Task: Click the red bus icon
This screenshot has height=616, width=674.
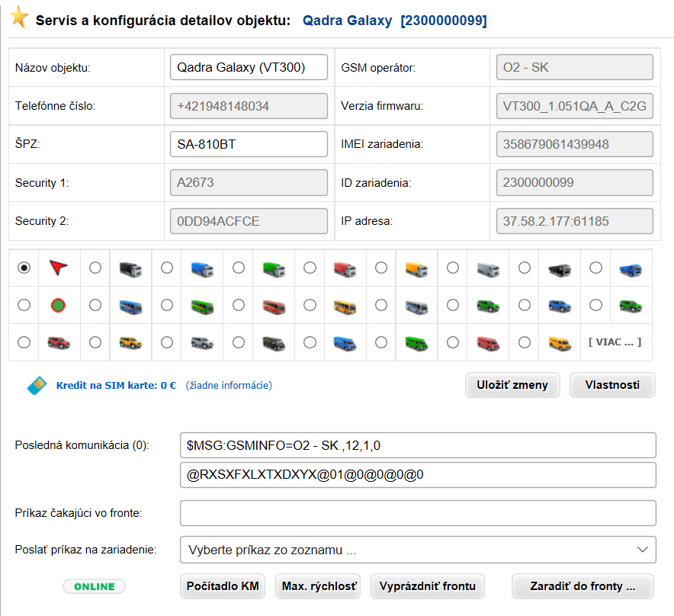Action: click(274, 306)
